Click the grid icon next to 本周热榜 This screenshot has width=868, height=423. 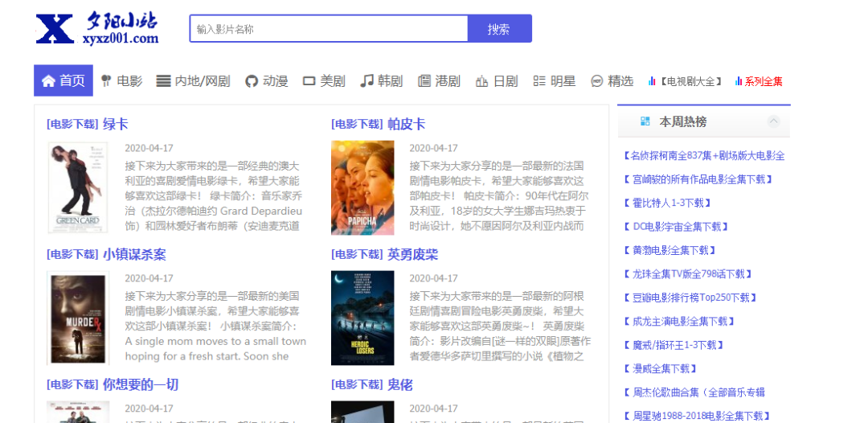point(645,121)
